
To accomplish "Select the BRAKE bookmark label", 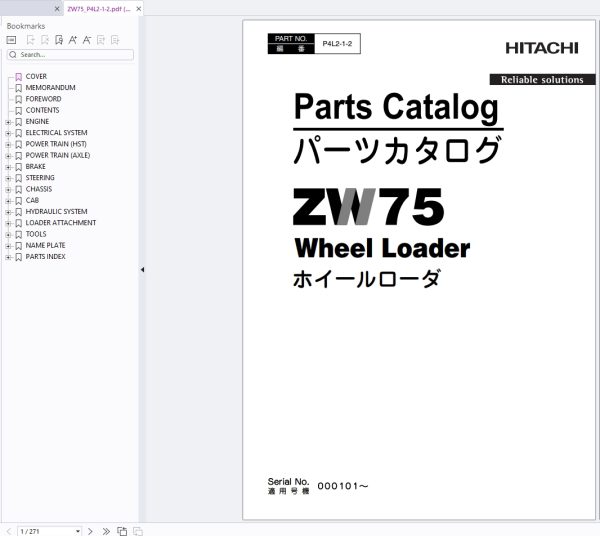I will tap(36, 167).
